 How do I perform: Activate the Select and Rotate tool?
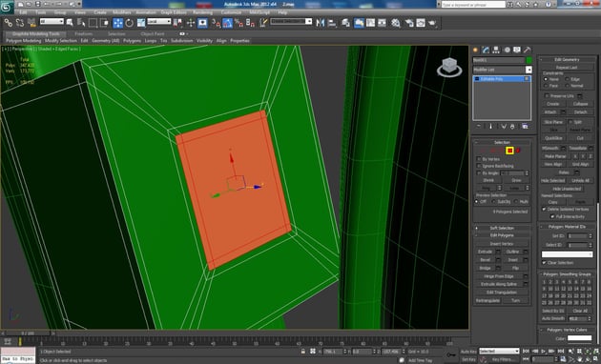click(129, 23)
